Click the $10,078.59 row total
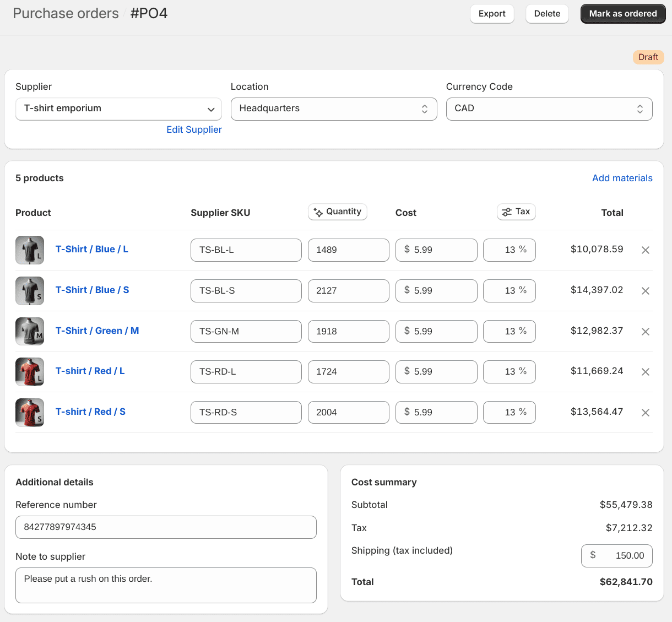 click(597, 249)
